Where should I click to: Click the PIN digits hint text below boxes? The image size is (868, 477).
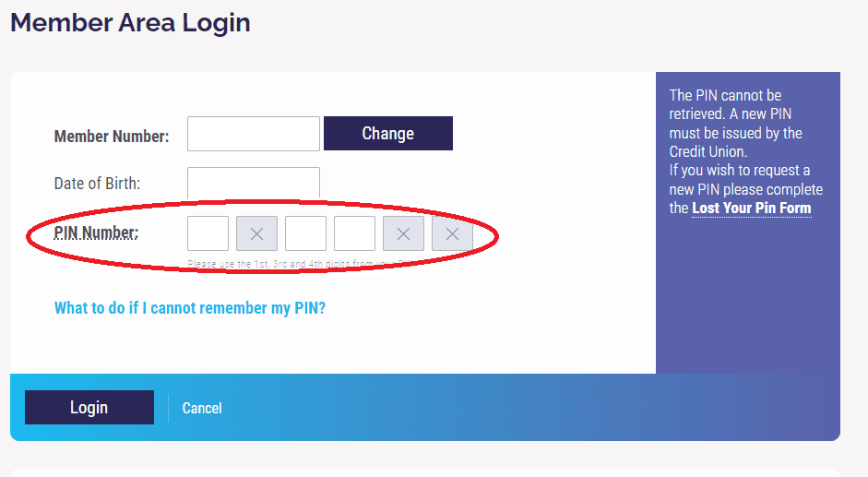pyautogui.click(x=299, y=264)
